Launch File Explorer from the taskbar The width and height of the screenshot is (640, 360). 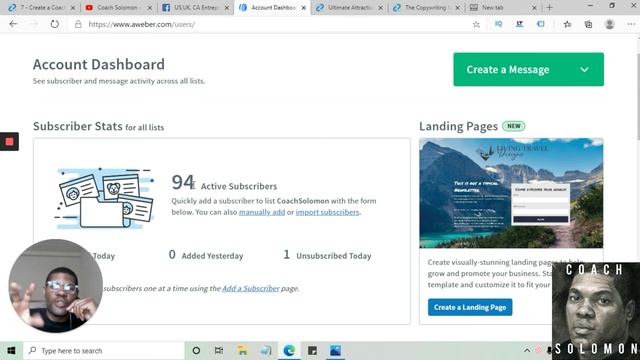point(242,351)
